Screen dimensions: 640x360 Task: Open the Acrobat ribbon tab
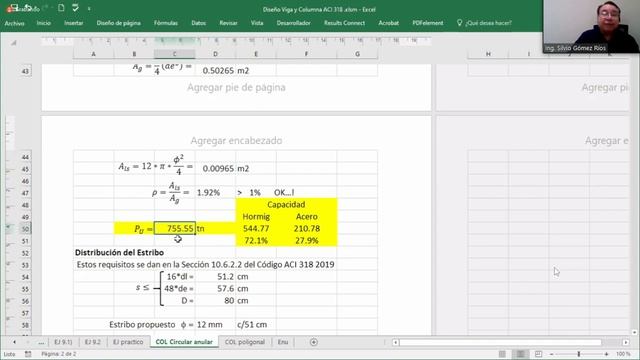pos(388,23)
